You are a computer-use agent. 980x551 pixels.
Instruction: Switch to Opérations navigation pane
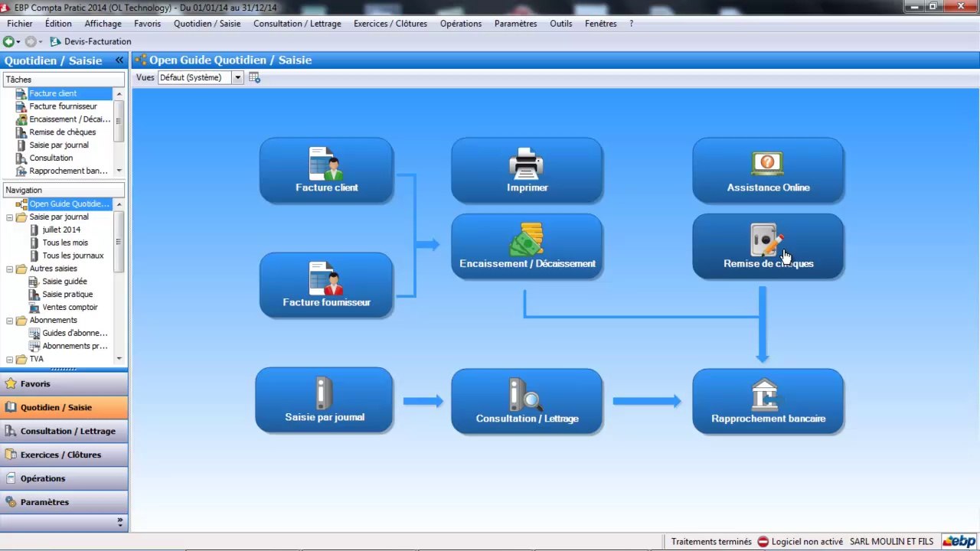coord(64,479)
